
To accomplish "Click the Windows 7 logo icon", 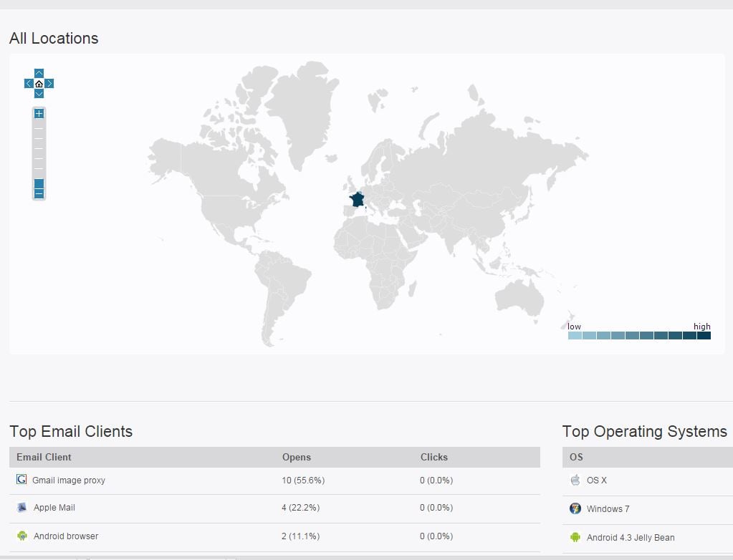I will coord(575,508).
